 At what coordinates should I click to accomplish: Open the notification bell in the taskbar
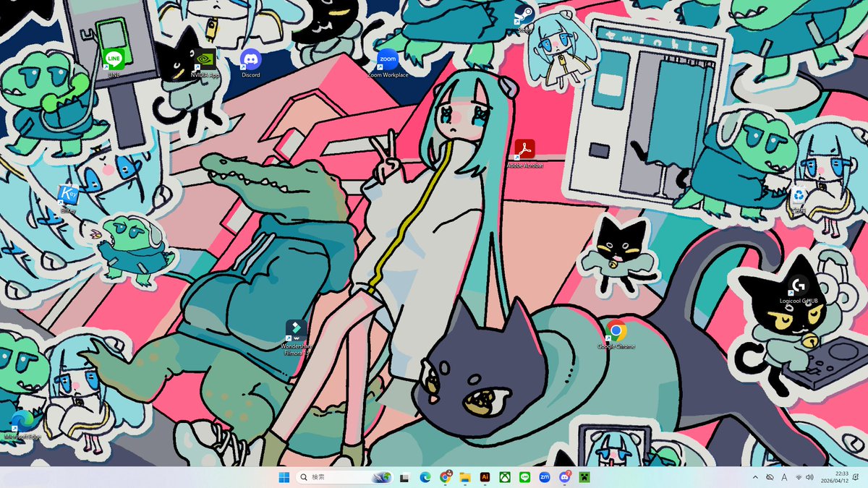(856, 477)
